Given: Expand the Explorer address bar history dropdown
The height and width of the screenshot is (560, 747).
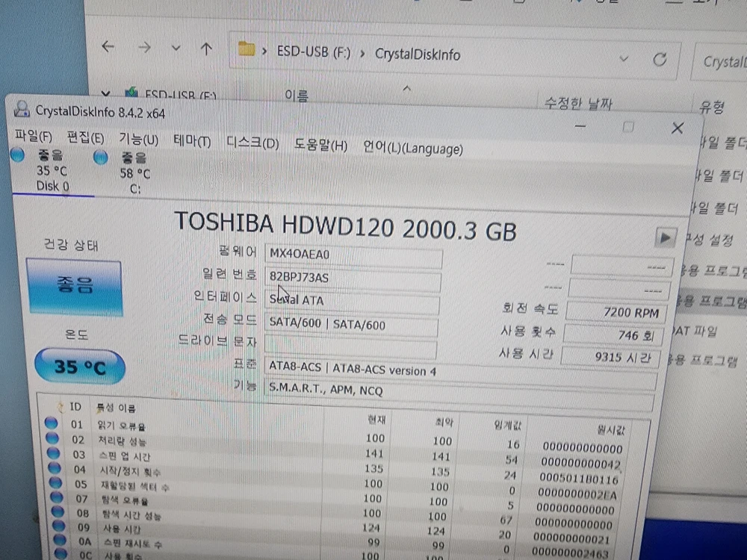Looking at the screenshot, I should [624, 59].
